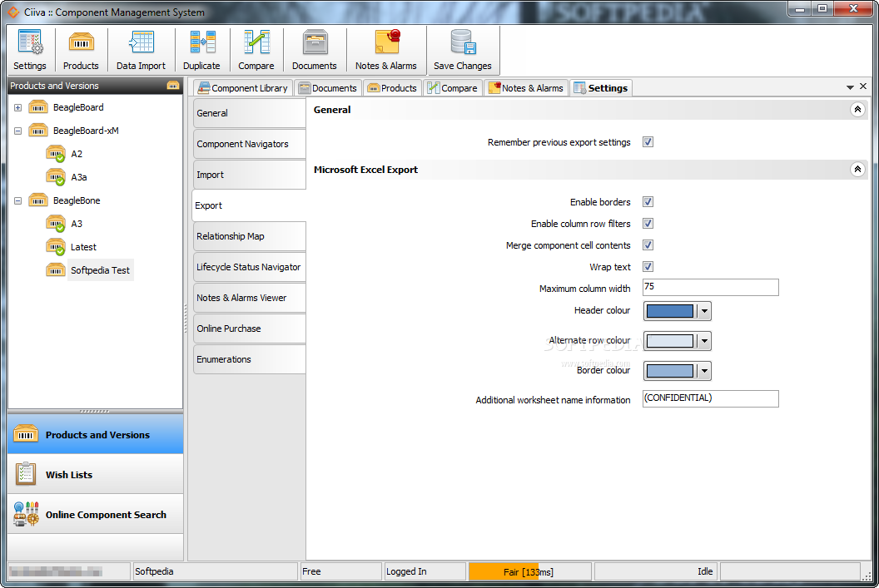The image size is (879, 588).
Task: Open the Products toolbar icon
Action: point(82,42)
